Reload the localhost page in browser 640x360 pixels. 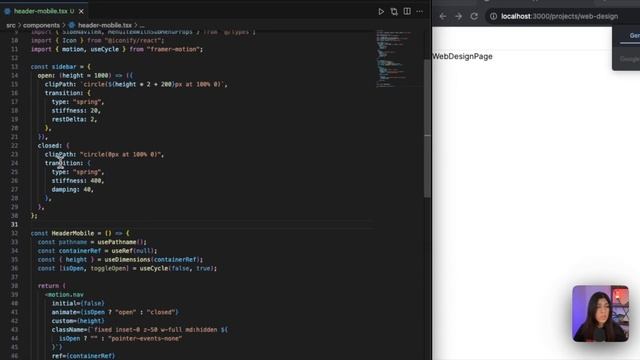pyautogui.click(x=474, y=16)
